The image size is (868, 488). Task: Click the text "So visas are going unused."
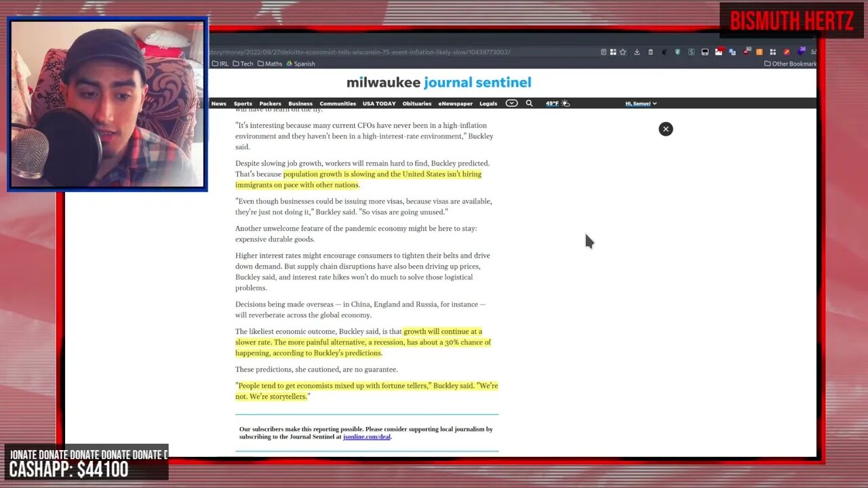pos(402,212)
